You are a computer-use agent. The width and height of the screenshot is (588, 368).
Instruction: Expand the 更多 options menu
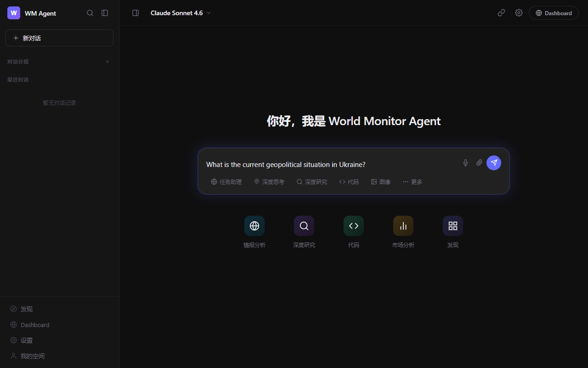(x=413, y=182)
